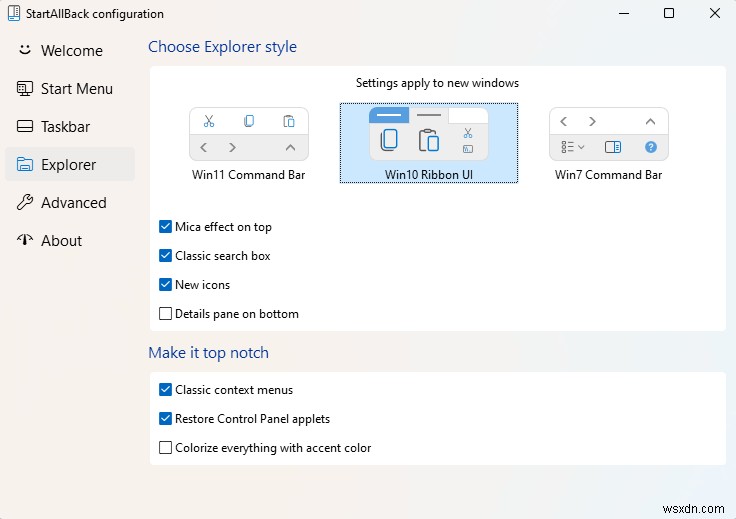Maximize the StartAllBack configuration window
Screen dimensions: 736x519
click(669, 14)
